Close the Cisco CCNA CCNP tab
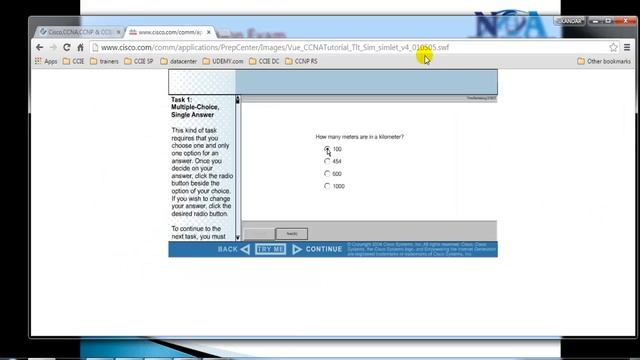Screen dimensions: 640x360 119,32
